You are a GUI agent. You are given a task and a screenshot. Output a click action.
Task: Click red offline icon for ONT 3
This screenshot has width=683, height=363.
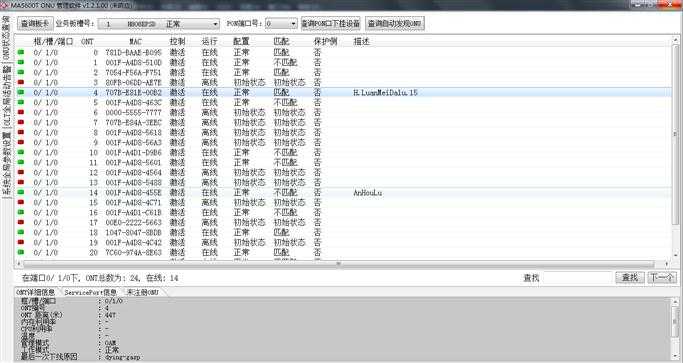click(20, 82)
